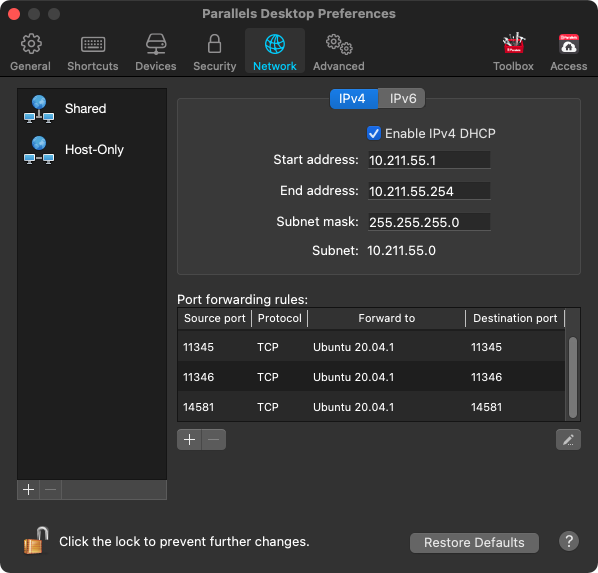598x573 pixels.
Task: Sort by Forward to column
Action: pos(386,319)
